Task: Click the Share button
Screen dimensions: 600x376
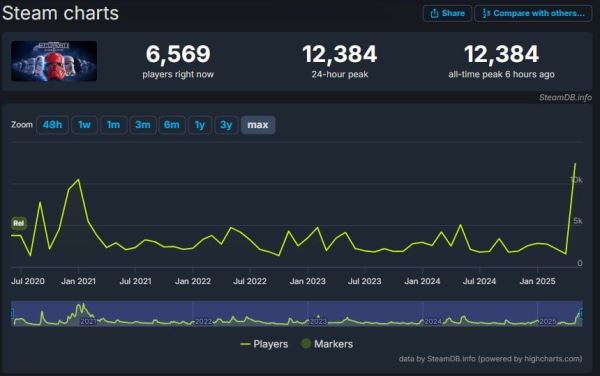Action: coord(447,13)
